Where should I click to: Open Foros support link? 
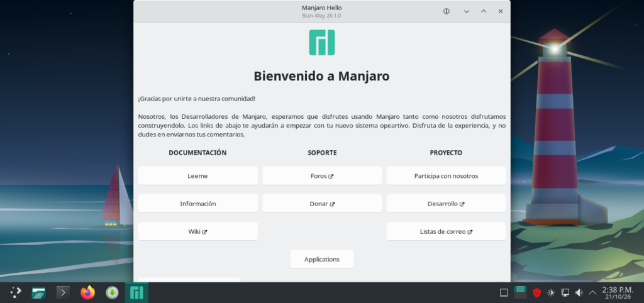(322, 176)
